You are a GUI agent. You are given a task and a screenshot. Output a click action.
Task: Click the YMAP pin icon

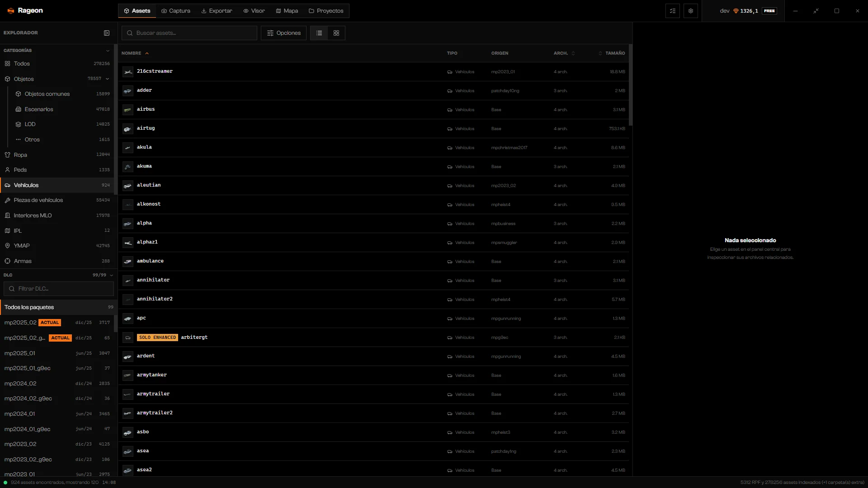pyautogui.click(x=7, y=246)
